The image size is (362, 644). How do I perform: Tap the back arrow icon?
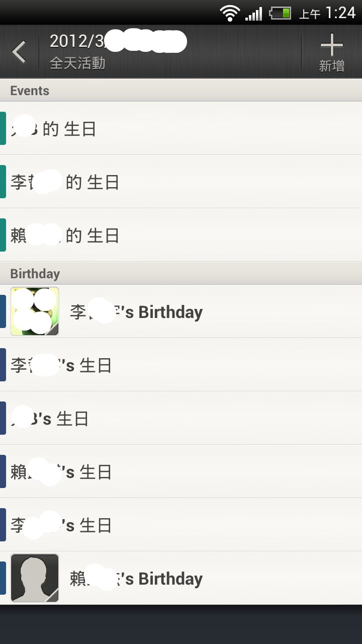point(19,52)
